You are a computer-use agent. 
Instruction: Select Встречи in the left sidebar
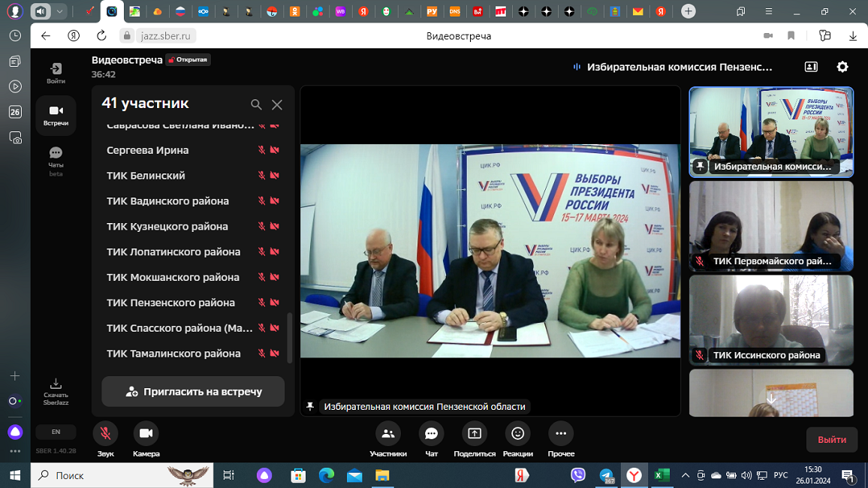point(56,115)
